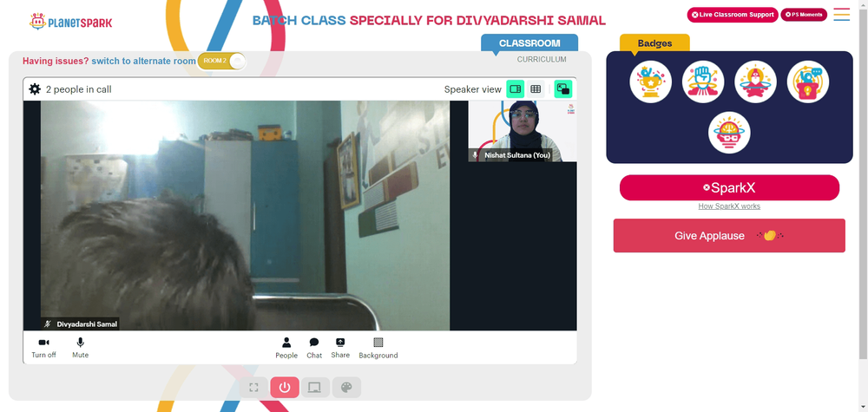Open the Chat panel

pos(314,349)
